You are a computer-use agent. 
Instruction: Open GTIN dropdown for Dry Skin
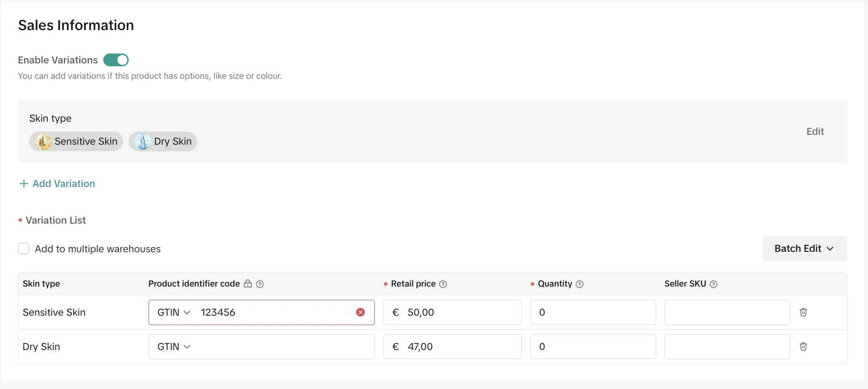tap(174, 347)
